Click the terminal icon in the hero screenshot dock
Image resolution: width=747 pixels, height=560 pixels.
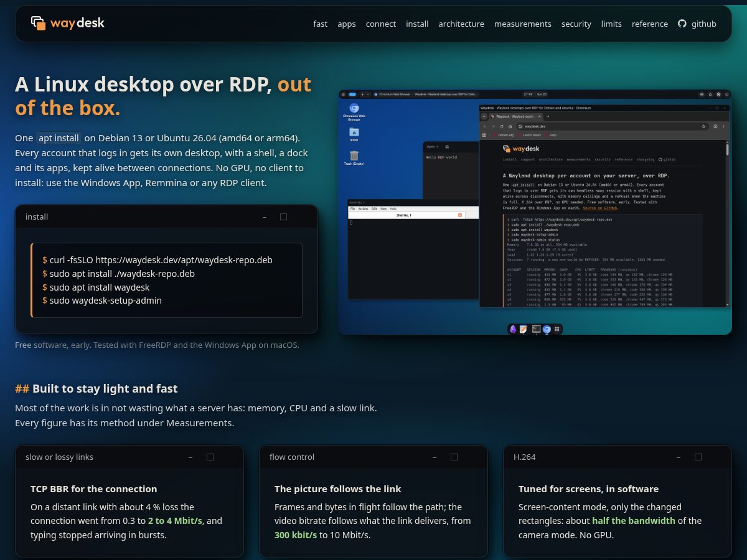tap(537, 329)
